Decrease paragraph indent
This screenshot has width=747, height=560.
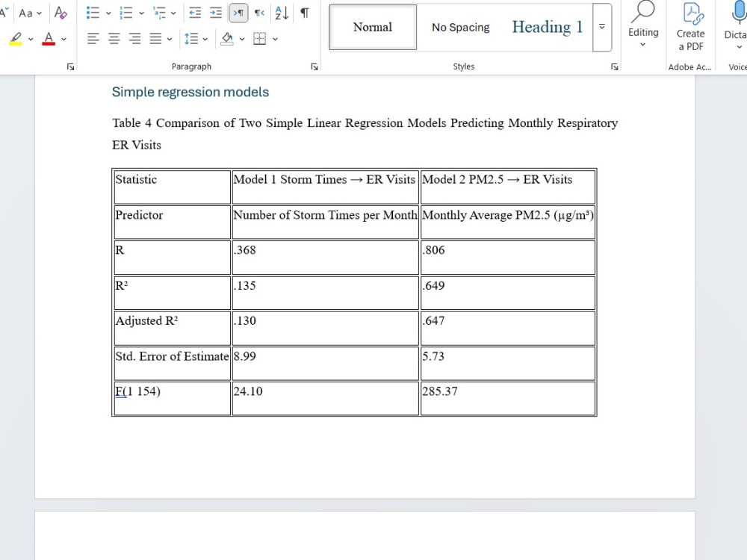point(195,13)
